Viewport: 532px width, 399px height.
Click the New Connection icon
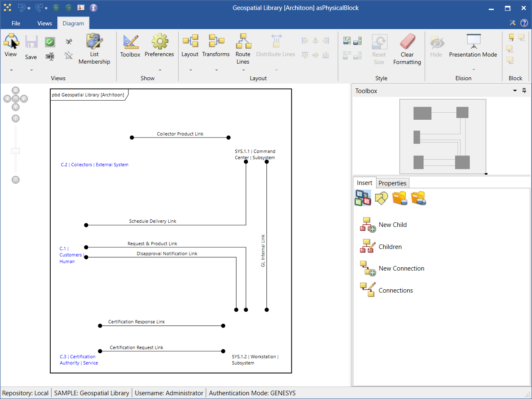[367, 268]
